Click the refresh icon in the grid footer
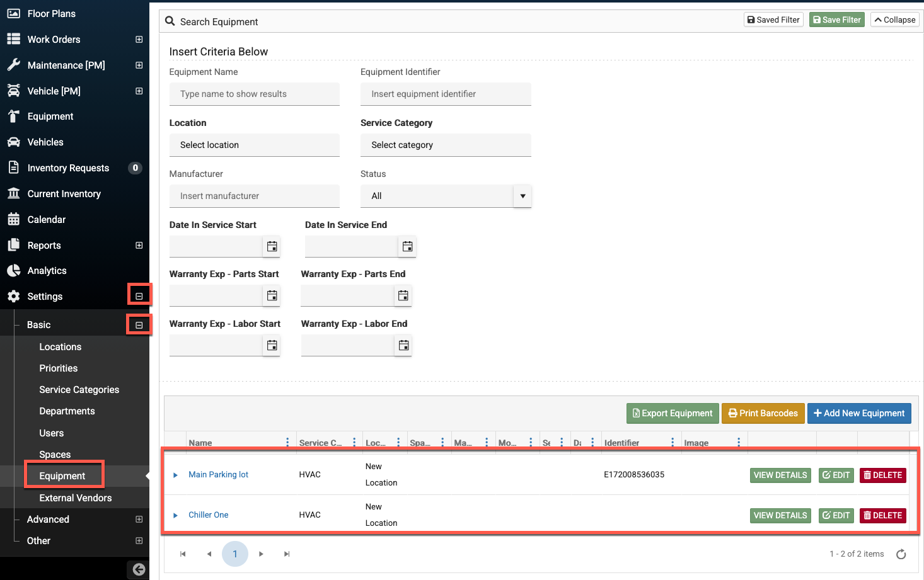 [x=901, y=554]
